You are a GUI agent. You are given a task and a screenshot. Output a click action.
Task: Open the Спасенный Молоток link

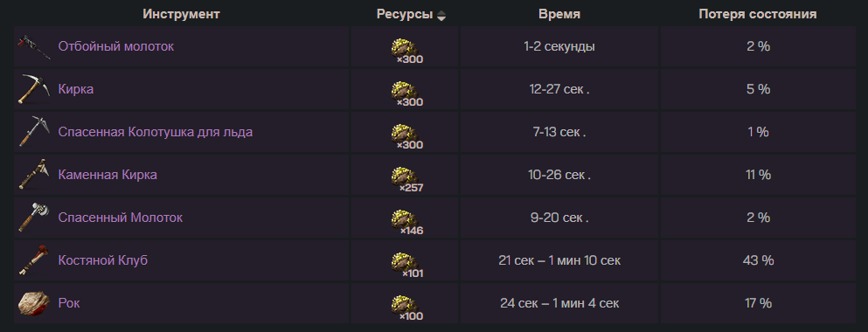coord(120,218)
